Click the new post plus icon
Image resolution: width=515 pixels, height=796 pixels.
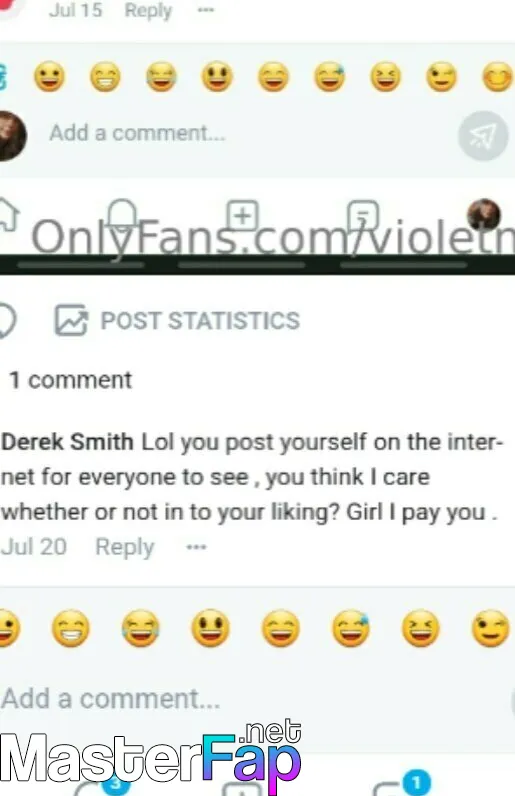tap(242, 215)
